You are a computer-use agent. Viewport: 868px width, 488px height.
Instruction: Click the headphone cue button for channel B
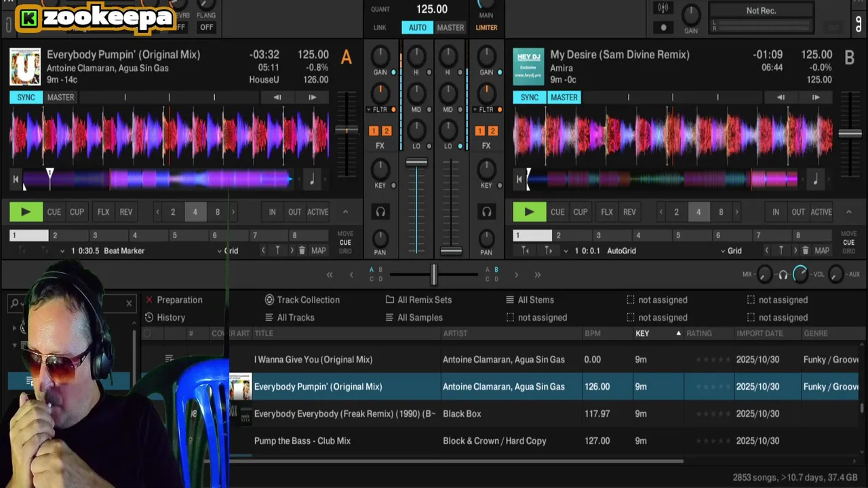486,212
